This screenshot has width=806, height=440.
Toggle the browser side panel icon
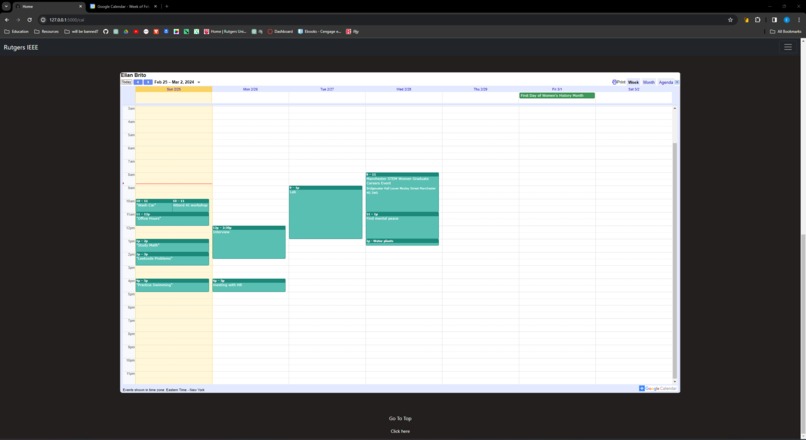[774, 20]
